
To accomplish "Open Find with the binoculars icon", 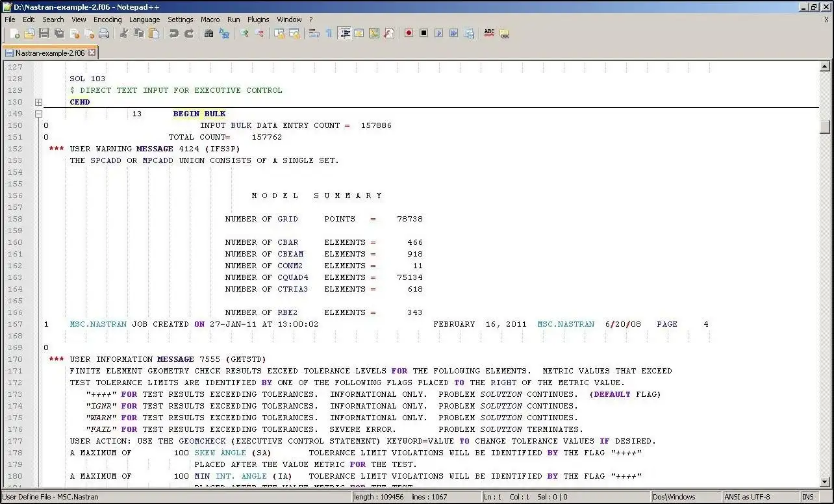I will tap(209, 33).
